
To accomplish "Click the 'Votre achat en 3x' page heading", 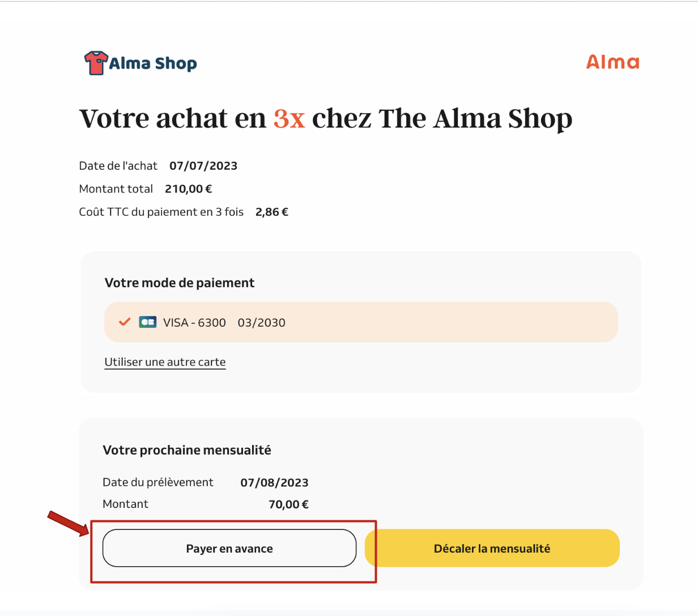I will [x=326, y=118].
